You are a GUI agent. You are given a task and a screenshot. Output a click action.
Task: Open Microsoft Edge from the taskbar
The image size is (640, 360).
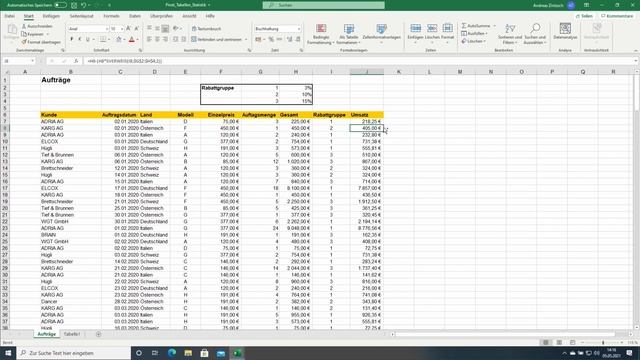click(x=171, y=353)
